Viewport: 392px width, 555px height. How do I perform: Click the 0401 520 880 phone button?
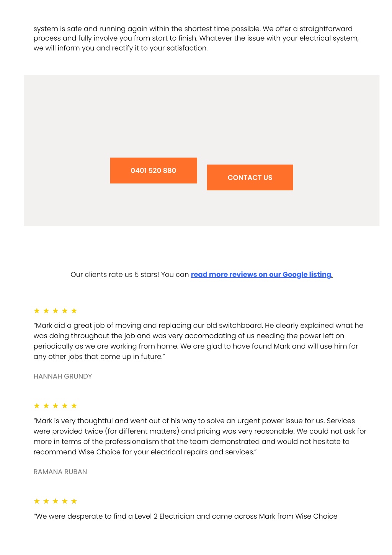[x=154, y=170]
